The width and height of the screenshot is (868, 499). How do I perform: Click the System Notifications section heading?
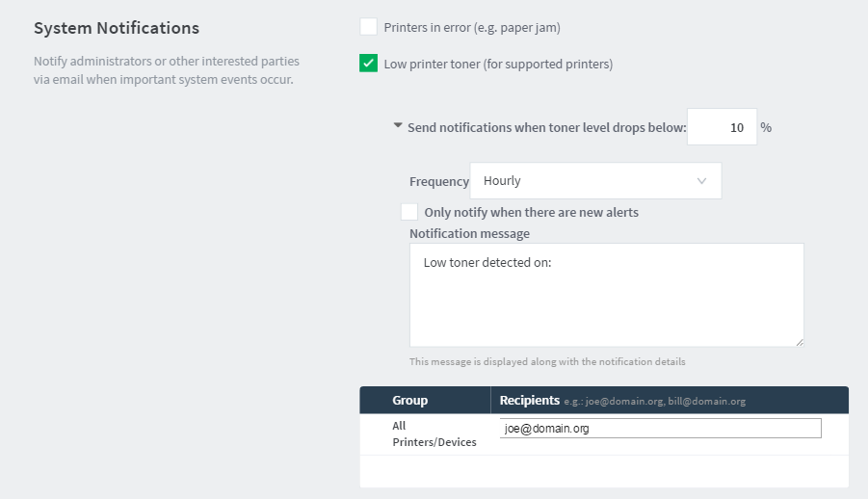pyautogui.click(x=117, y=28)
